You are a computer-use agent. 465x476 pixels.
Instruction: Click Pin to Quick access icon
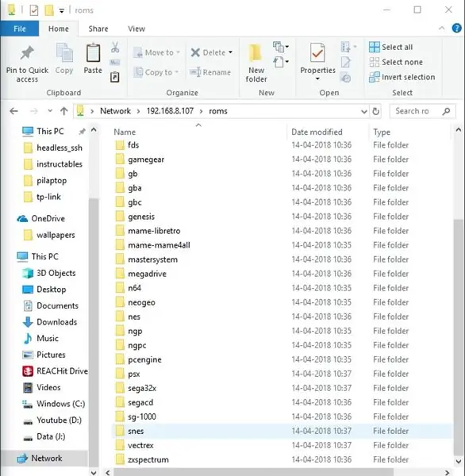27,53
